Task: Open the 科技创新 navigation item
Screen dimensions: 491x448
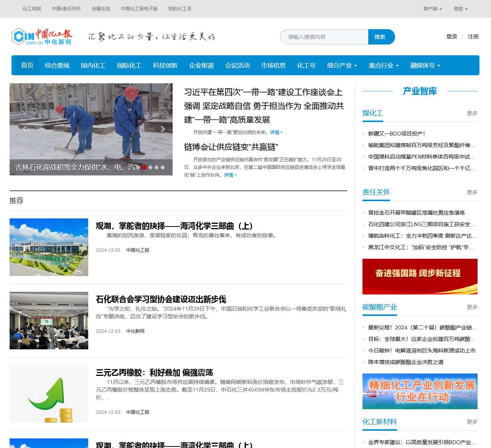Action: pyautogui.click(x=165, y=66)
